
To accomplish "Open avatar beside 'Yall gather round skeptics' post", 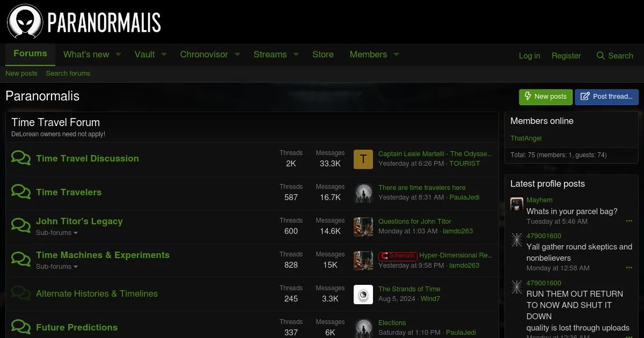I will pyautogui.click(x=517, y=239).
